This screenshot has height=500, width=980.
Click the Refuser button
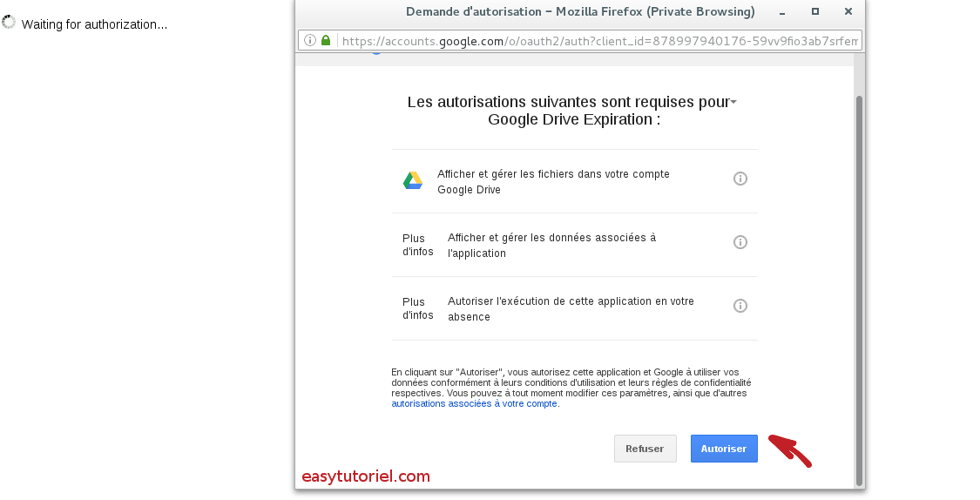645,449
